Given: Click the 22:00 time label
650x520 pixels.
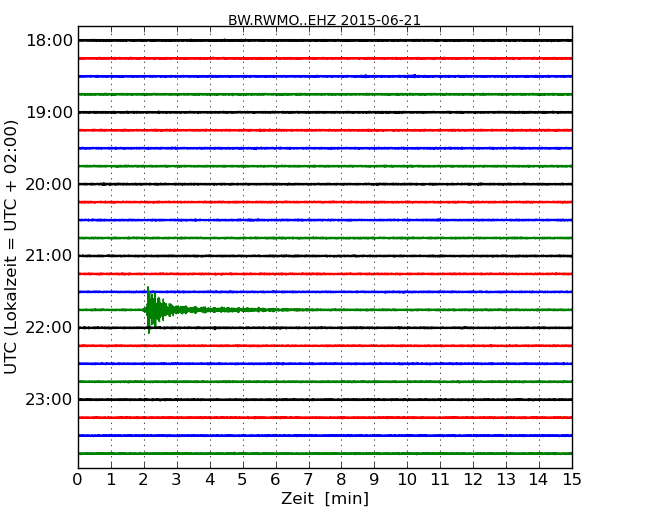Looking at the screenshot, I should pos(49,328).
